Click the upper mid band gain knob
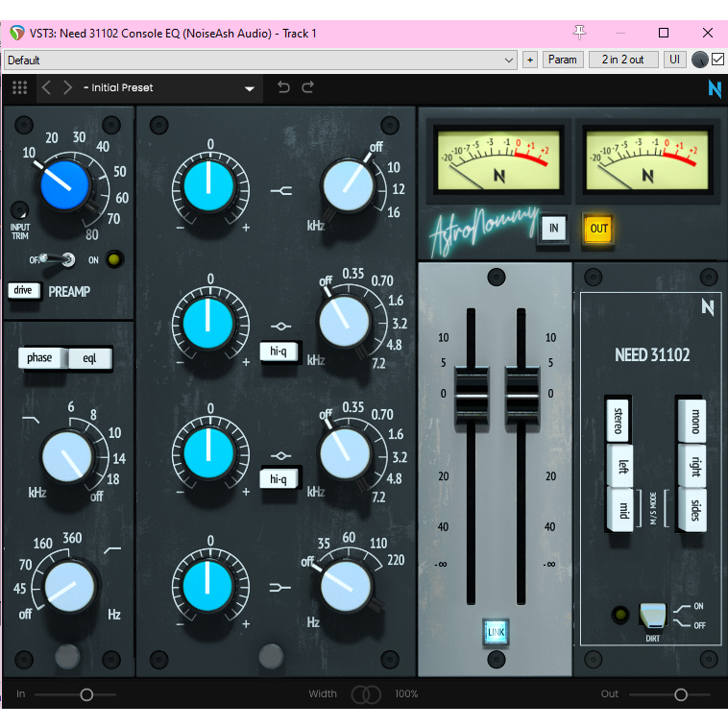Image resolution: width=728 pixels, height=728 pixels. pyautogui.click(x=208, y=322)
